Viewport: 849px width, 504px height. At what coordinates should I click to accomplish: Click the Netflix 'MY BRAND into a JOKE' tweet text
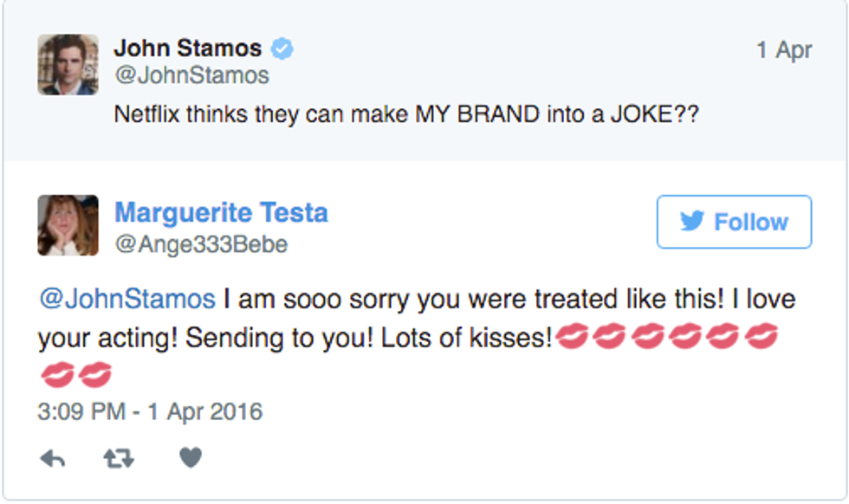click(406, 115)
